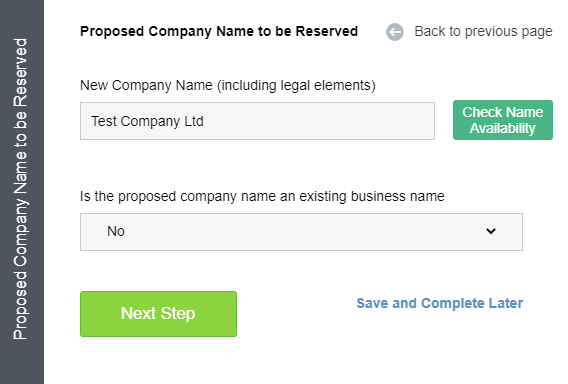Select the No value in the dropdown
Screen dimensions: 568x384
click(x=116, y=231)
